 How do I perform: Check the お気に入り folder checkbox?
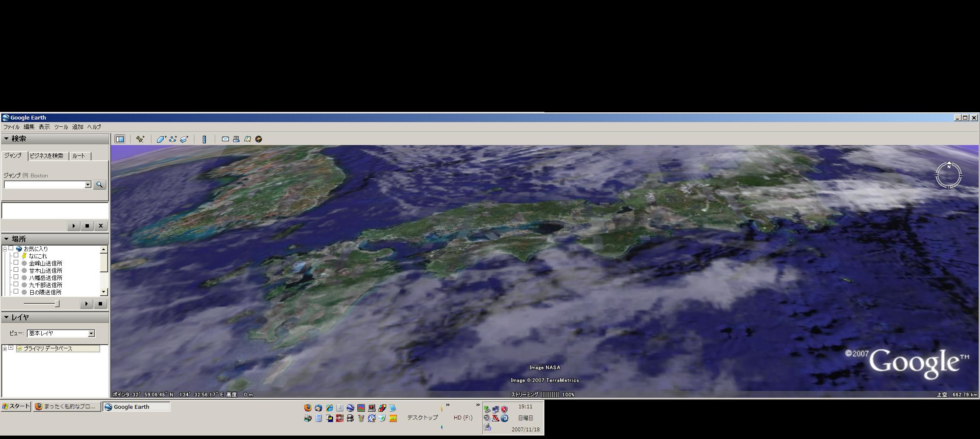(11, 248)
